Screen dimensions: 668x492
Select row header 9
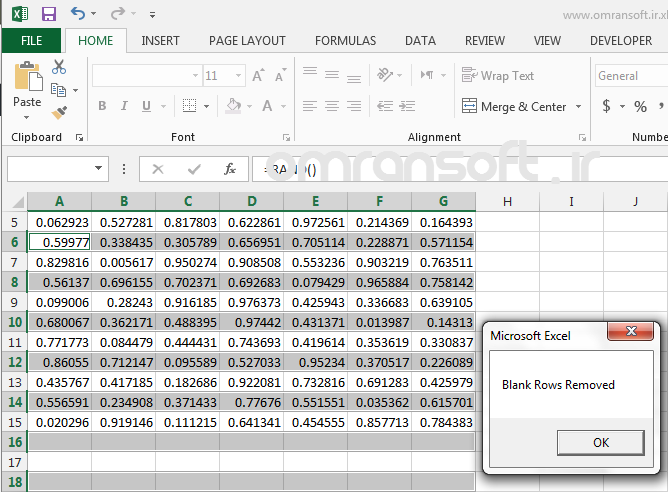point(14,302)
